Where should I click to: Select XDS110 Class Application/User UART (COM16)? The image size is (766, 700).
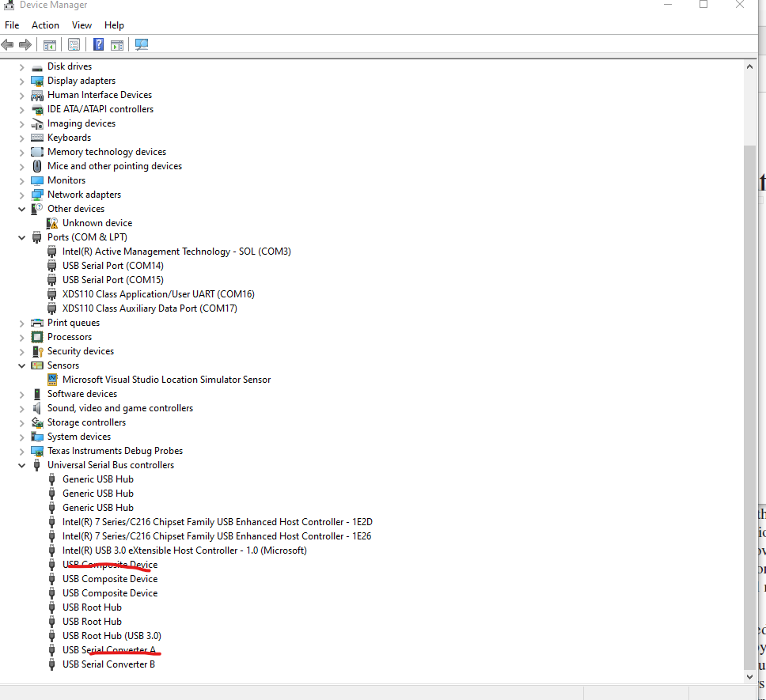[x=158, y=294]
